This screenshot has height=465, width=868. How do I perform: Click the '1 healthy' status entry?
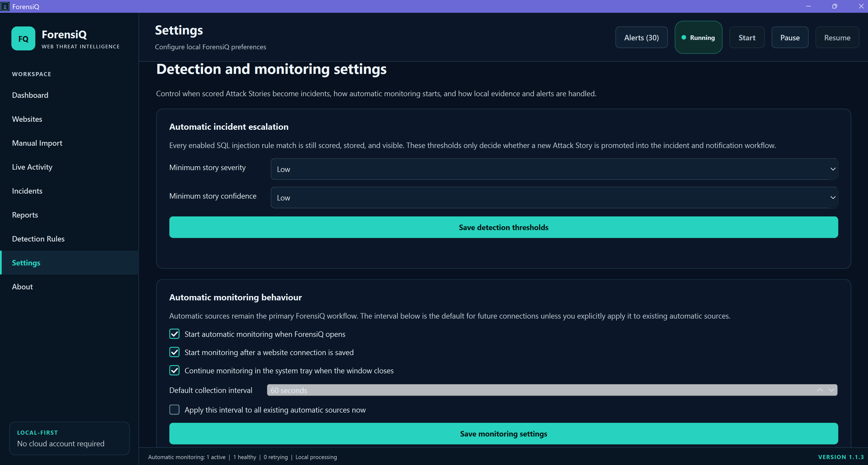point(245,457)
